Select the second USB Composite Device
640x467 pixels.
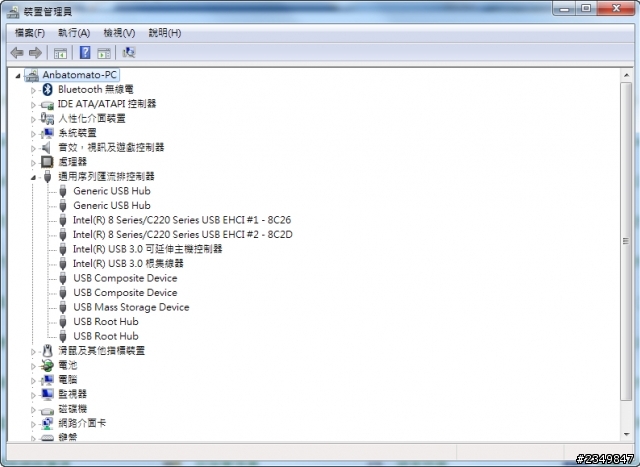coord(125,293)
